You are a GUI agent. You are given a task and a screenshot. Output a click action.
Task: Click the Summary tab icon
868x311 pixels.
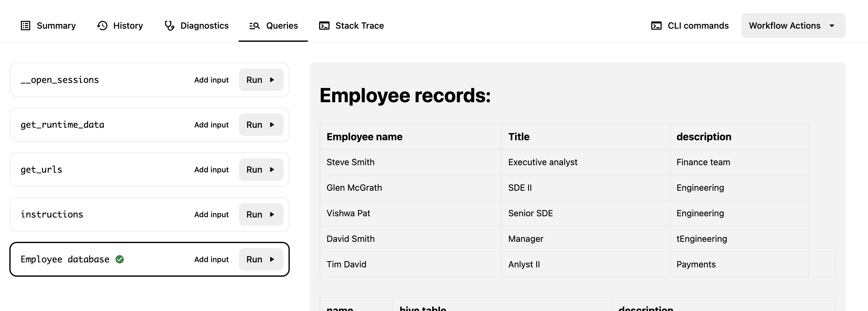[x=25, y=26]
